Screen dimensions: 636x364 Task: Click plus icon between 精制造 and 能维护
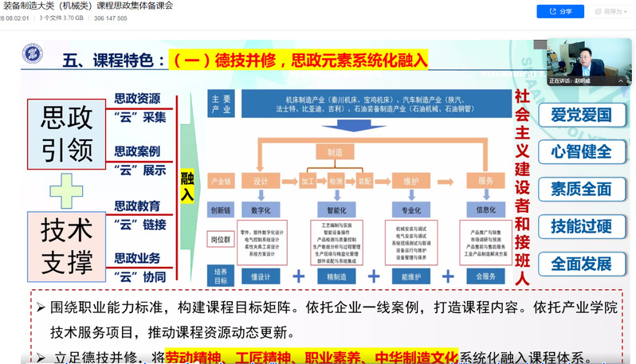[373, 276]
